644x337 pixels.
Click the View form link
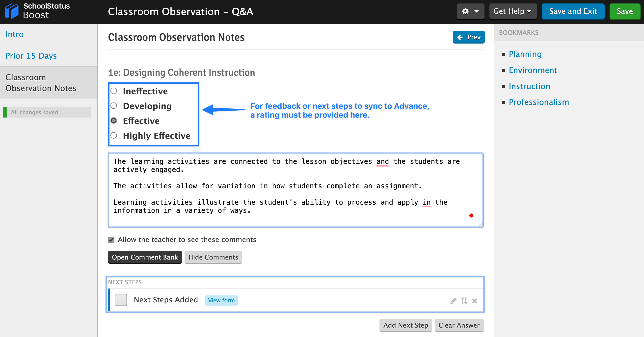coord(221,300)
